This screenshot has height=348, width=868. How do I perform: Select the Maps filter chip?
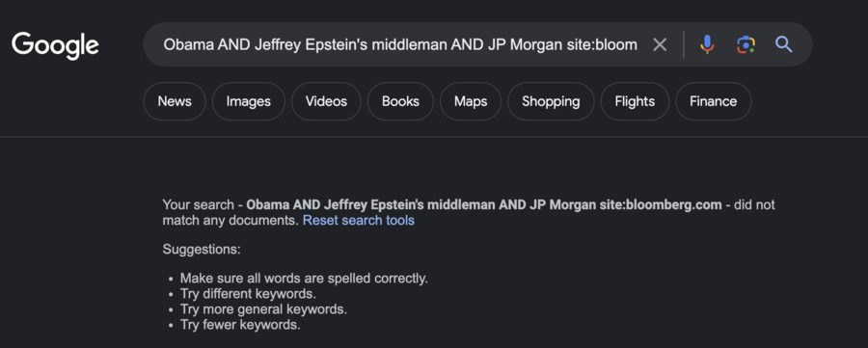(471, 101)
